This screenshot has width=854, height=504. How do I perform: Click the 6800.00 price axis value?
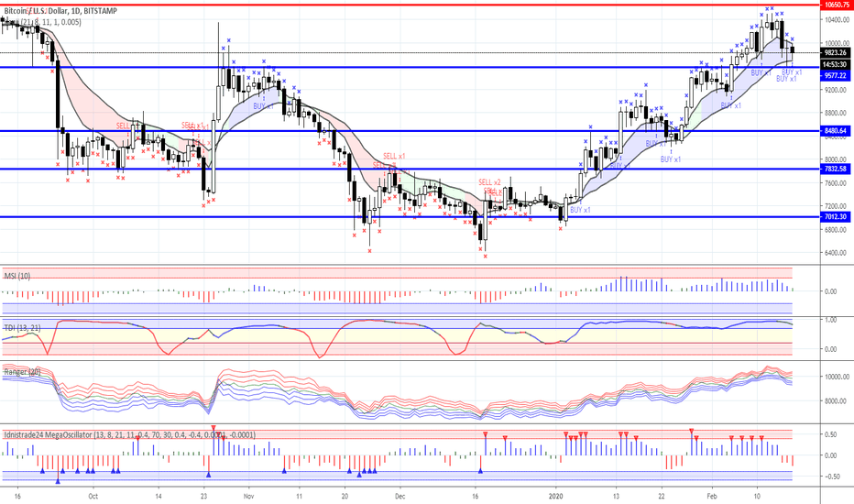pyautogui.click(x=836, y=230)
